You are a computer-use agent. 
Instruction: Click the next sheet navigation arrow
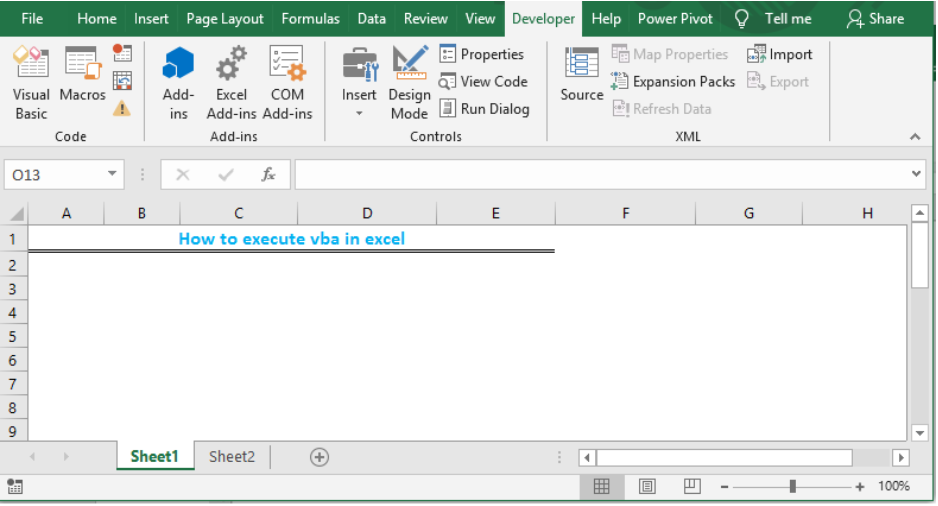click(66, 457)
